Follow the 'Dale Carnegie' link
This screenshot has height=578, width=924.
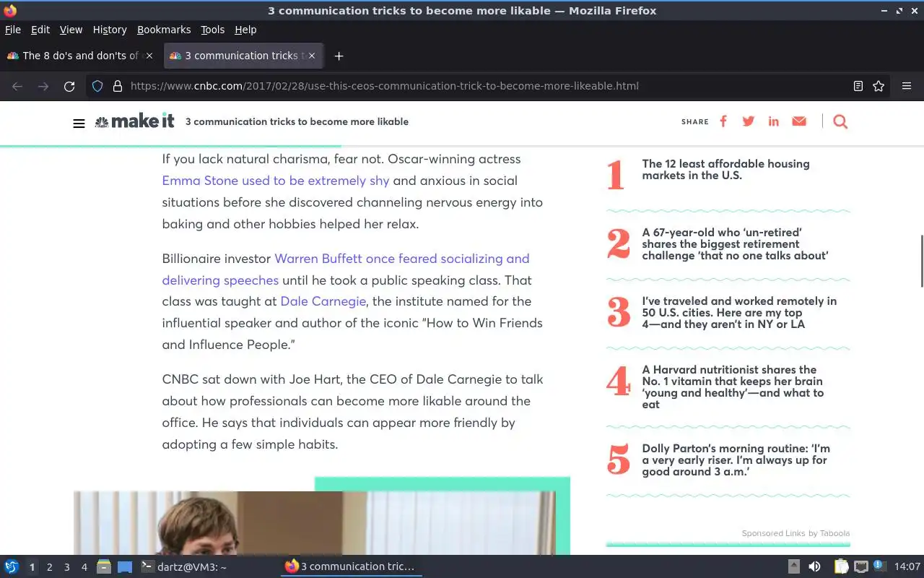[323, 301]
